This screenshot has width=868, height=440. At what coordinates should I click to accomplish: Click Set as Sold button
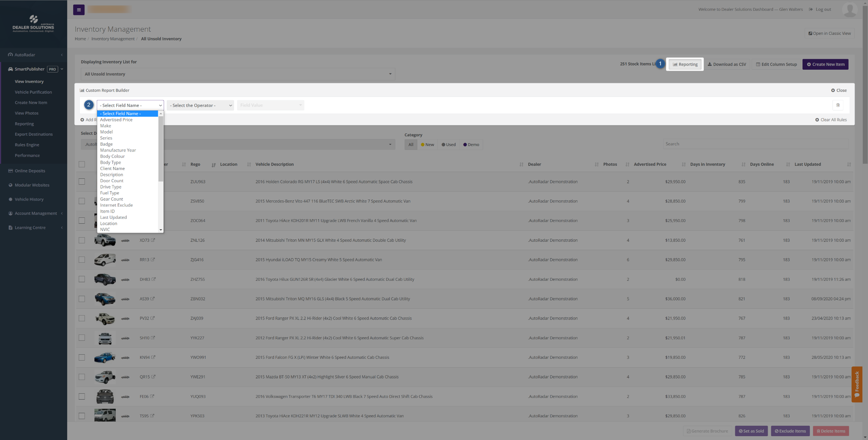point(751,431)
